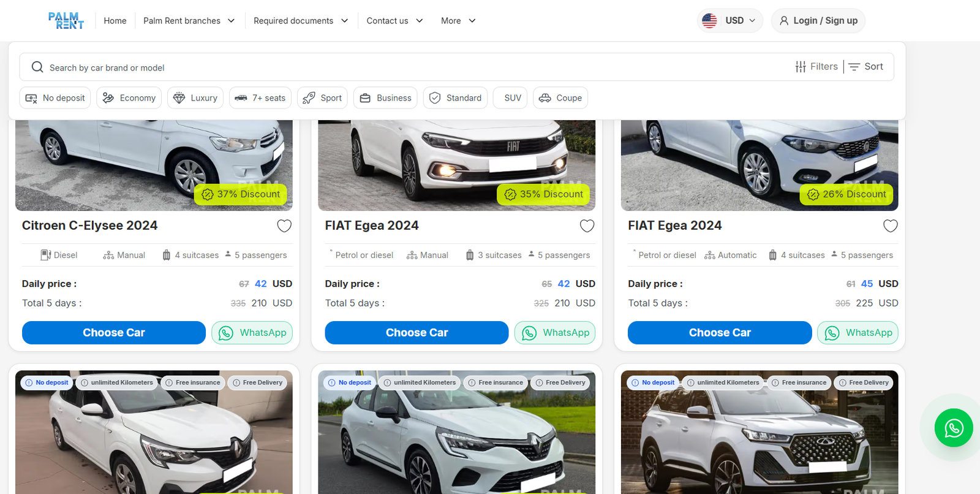The width and height of the screenshot is (980, 494).
Task: Expand the More menu
Action: click(x=458, y=21)
